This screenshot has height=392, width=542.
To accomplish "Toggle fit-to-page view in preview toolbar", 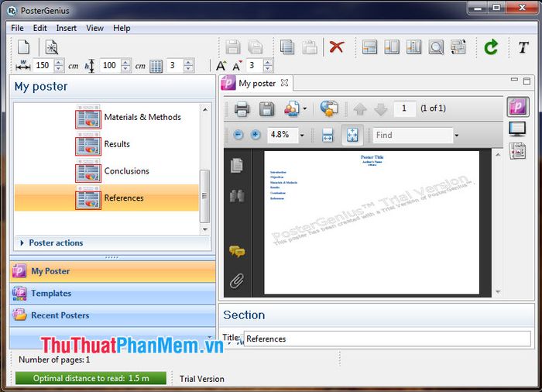I will tap(352, 135).
